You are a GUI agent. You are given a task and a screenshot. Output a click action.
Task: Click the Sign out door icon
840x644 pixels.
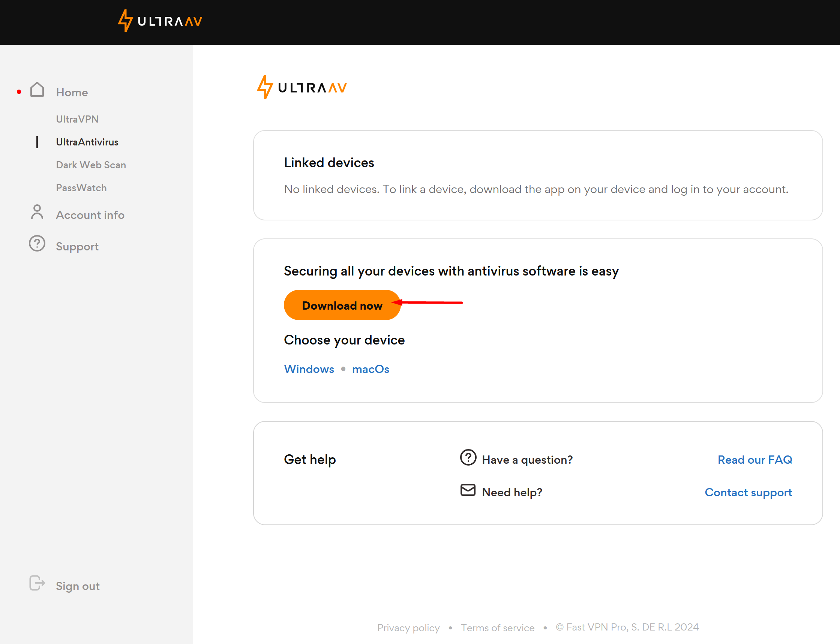(37, 583)
